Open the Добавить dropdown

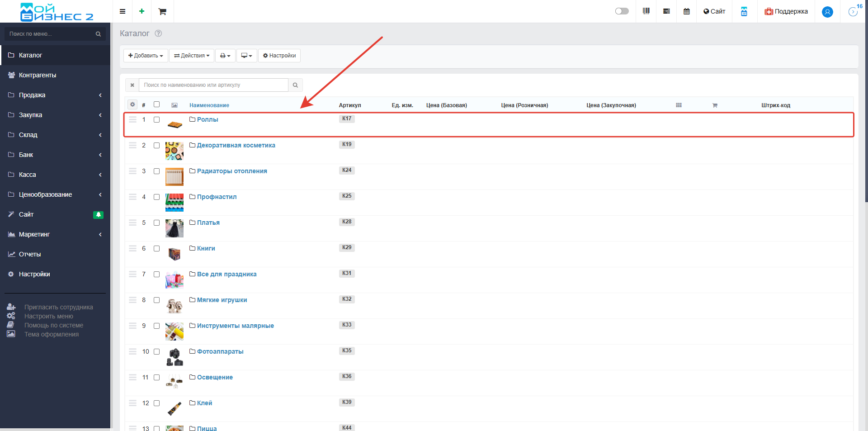[146, 56]
